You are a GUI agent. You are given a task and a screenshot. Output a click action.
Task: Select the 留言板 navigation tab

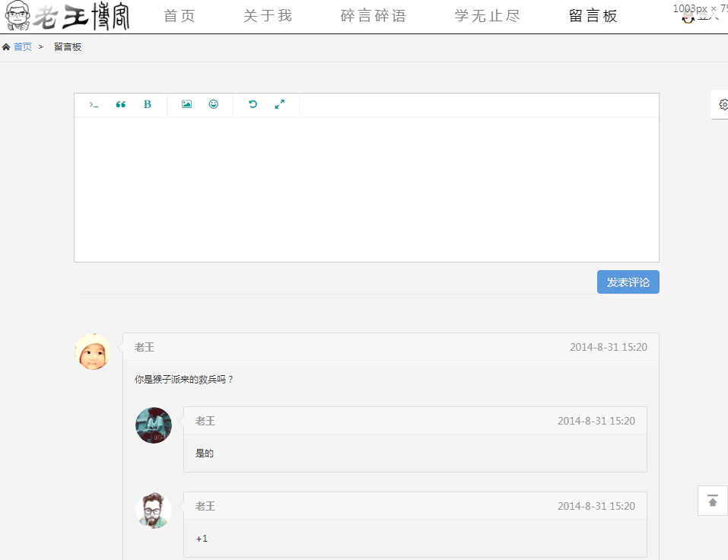point(593,16)
